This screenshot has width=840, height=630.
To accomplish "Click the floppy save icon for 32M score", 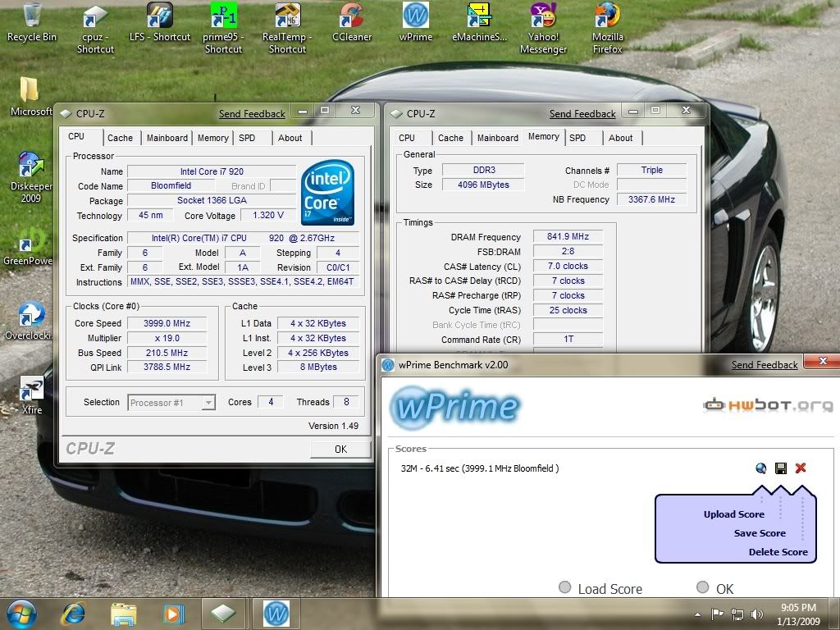I will pyautogui.click(x=781, y=468).
